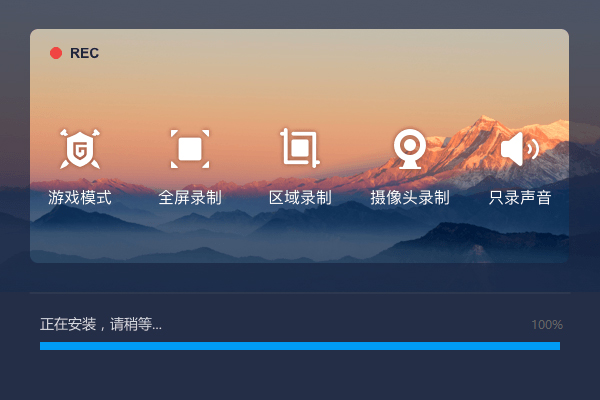
Task: Click the 摄像头录制 label
Action: (410, 198)
